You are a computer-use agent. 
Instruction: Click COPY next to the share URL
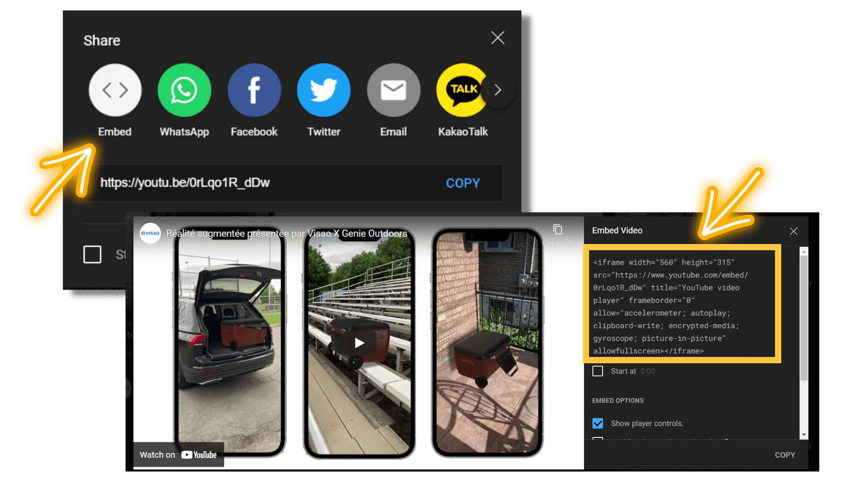point(463,183)
